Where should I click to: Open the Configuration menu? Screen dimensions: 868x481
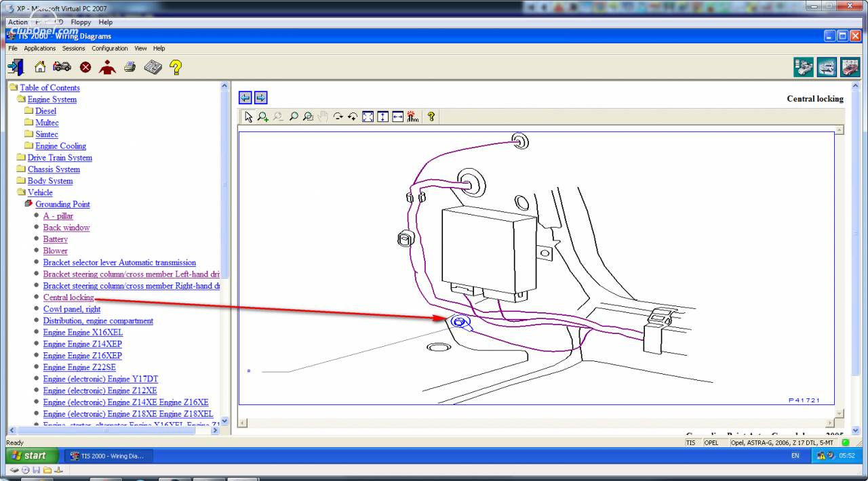110,48
